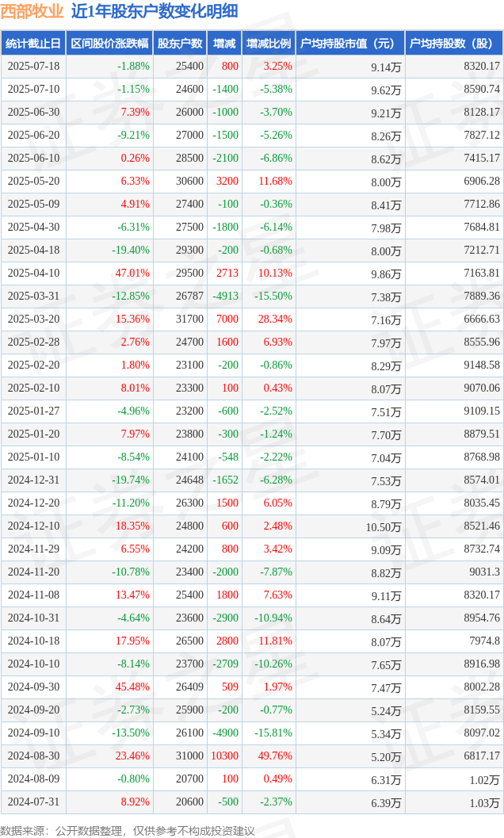Click the 户均持股数（股） header

tap(454, 44)
